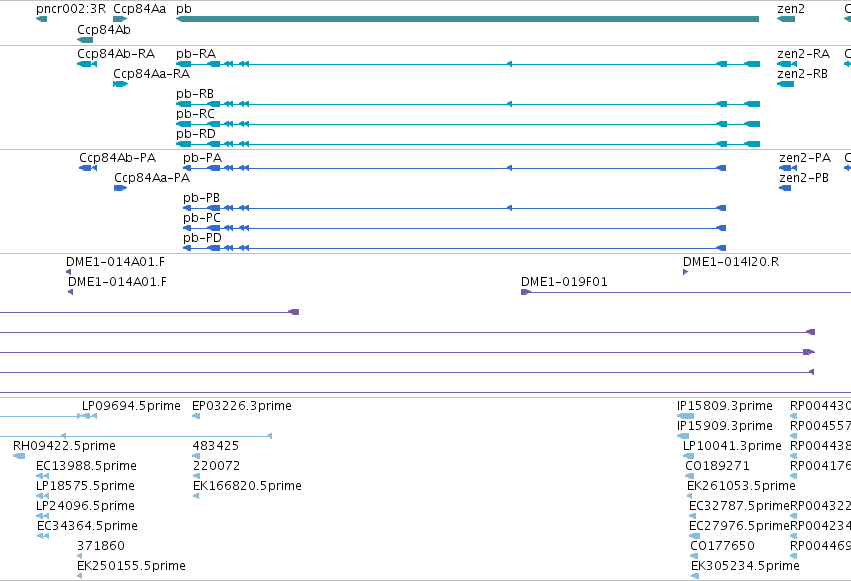Click the EK166820.5prime label

click(247, 486)
